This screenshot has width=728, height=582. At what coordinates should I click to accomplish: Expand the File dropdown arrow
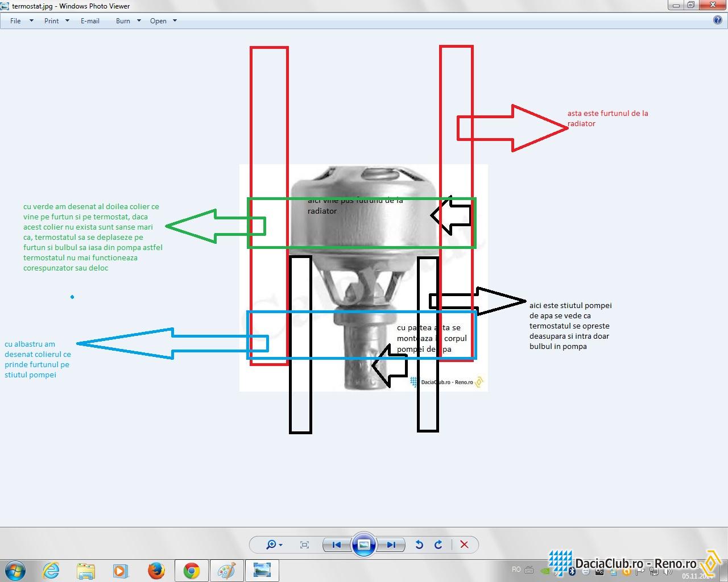coord(31,20)
